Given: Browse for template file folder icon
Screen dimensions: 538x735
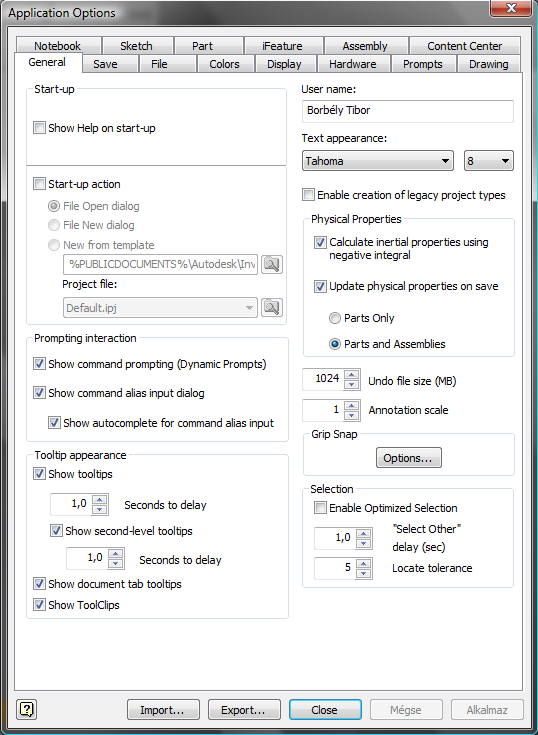Looking at the screenshot, I should 272,264.
